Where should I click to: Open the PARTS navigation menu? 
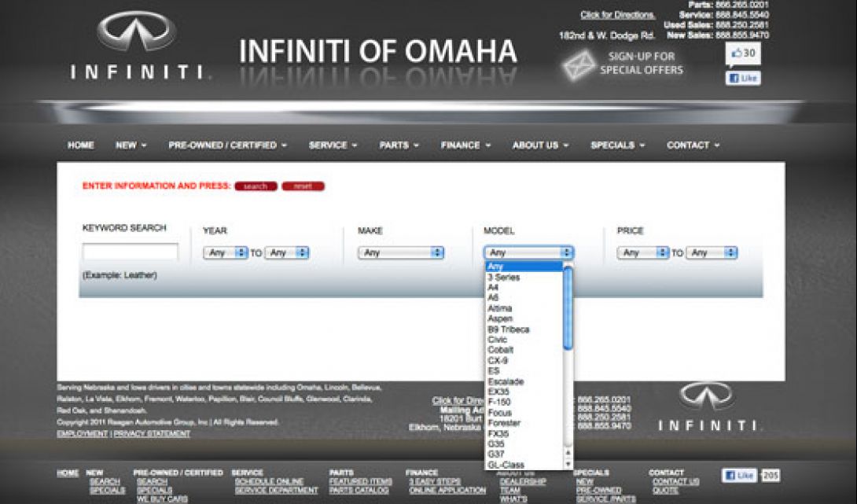click(x=399, y=145)
